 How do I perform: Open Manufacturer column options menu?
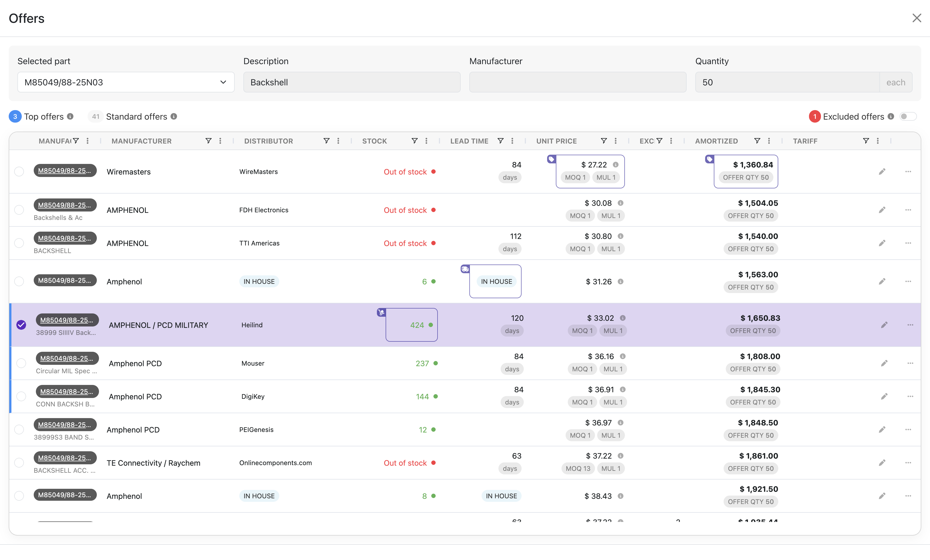click(x=220, y=141)
